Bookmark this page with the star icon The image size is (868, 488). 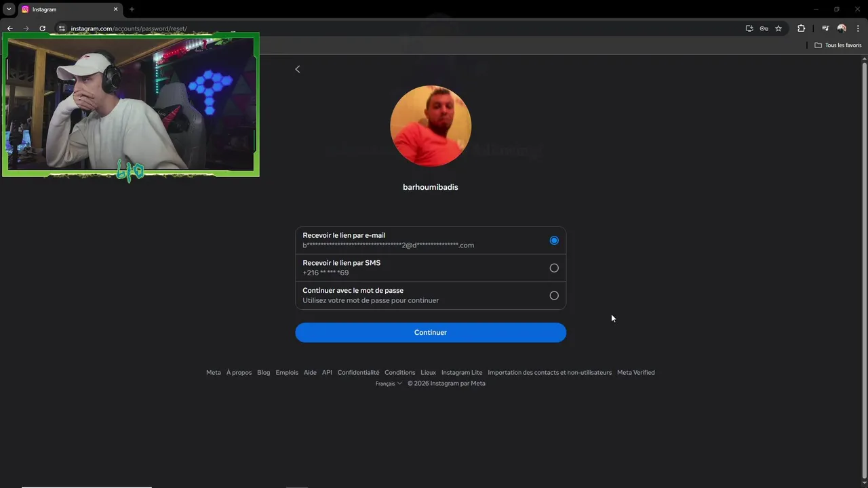click(x=778, y=28)
